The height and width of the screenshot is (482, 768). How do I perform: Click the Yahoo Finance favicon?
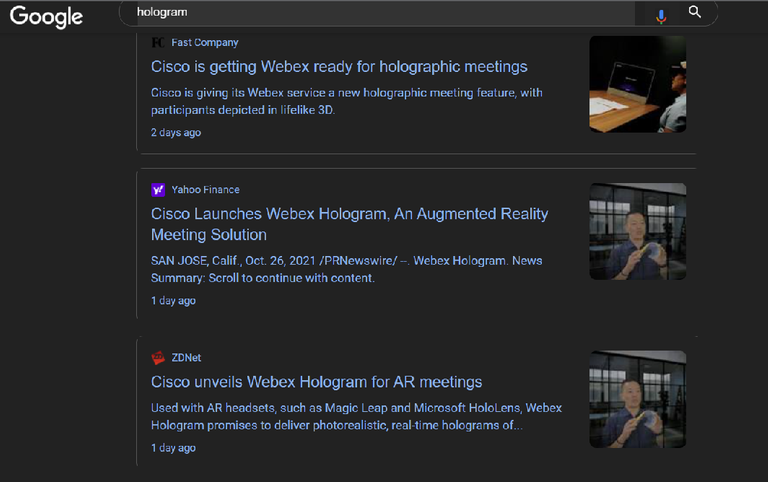(158, 190)
